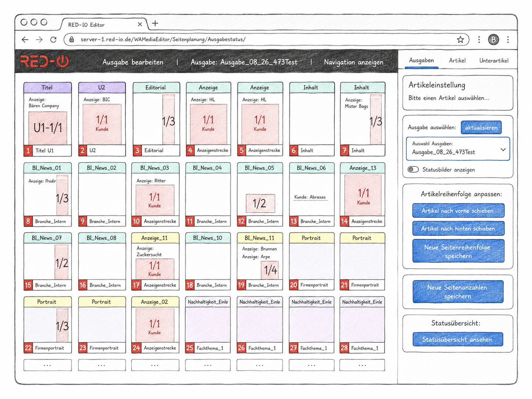The height and width of the screenshot is (399, 532).
Task: Open the profile avatar labeled B
Action: click(x=493, y=39)
